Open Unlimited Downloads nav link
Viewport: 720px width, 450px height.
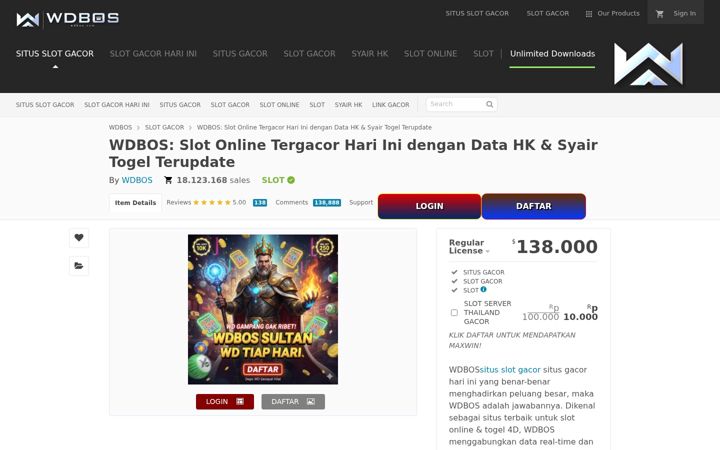(x=552, y=54)
